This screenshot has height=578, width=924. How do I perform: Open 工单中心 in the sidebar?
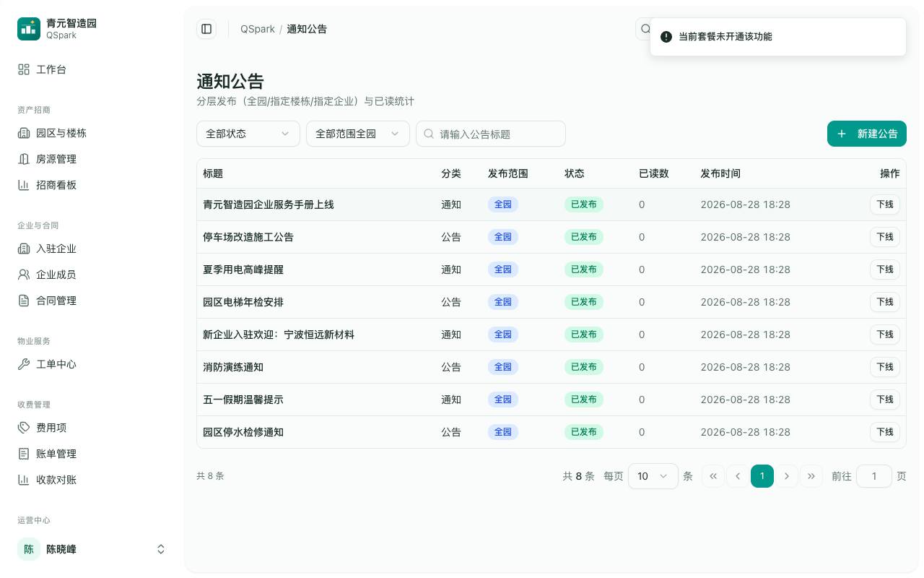[x=92, y=364]
